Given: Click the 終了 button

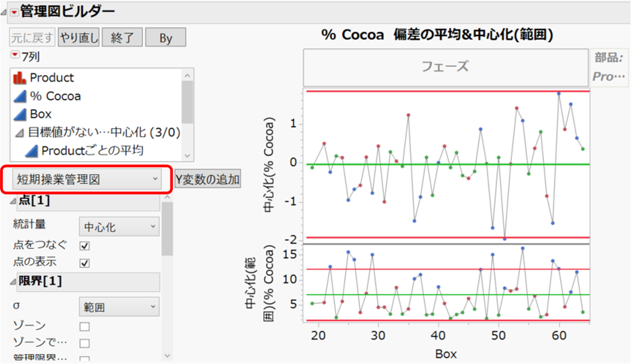Looking at the screenshot, I should pos(121,38).
